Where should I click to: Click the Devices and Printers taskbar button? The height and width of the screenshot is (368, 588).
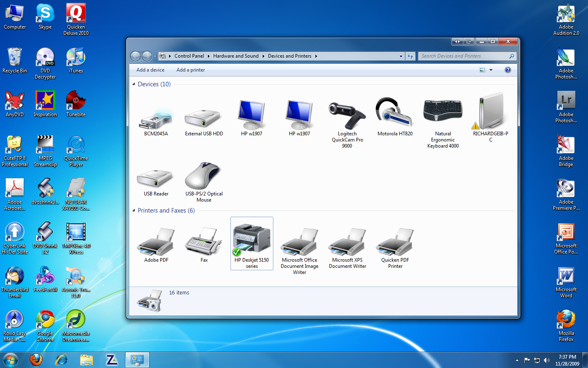point(137,360)
